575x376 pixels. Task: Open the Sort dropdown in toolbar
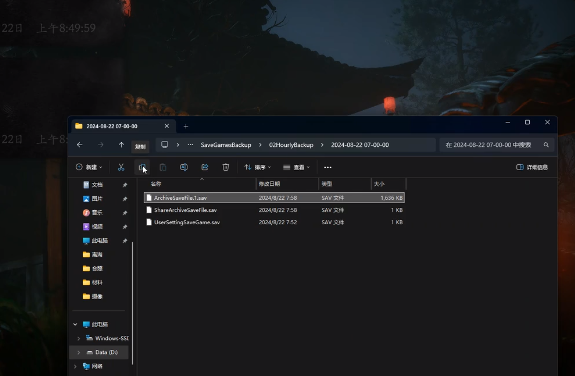(x=258, y=167)
